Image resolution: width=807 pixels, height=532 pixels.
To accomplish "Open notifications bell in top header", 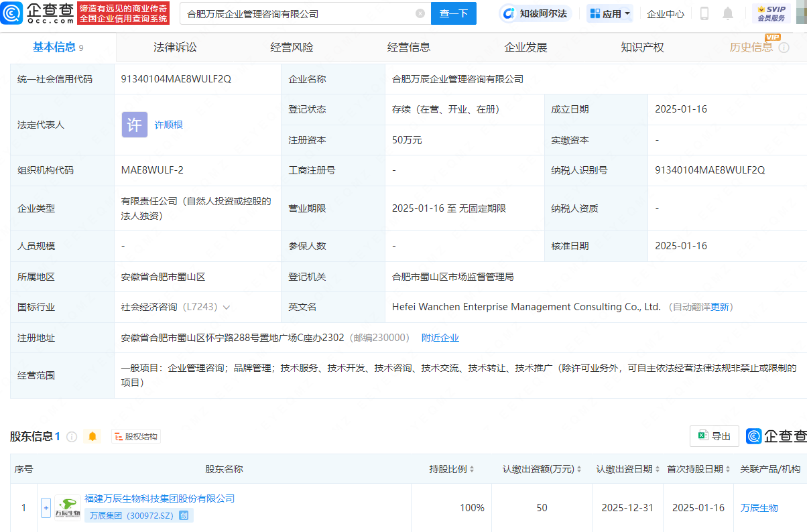I will click(727, 13).
